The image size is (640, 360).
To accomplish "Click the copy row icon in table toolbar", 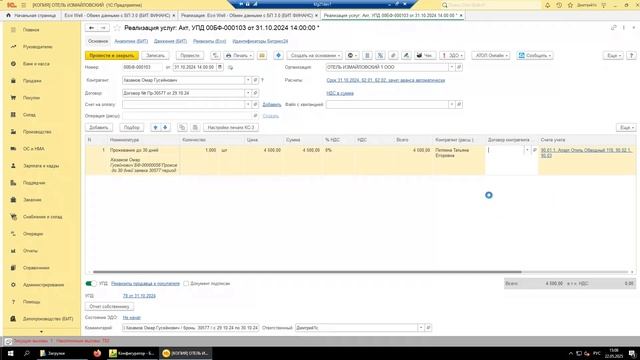I will coord(182,127).
